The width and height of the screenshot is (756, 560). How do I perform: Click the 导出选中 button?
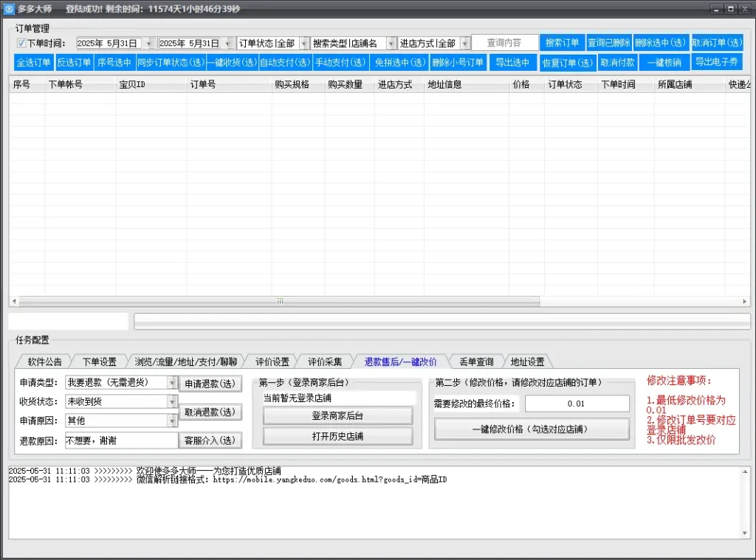[512, 63]
